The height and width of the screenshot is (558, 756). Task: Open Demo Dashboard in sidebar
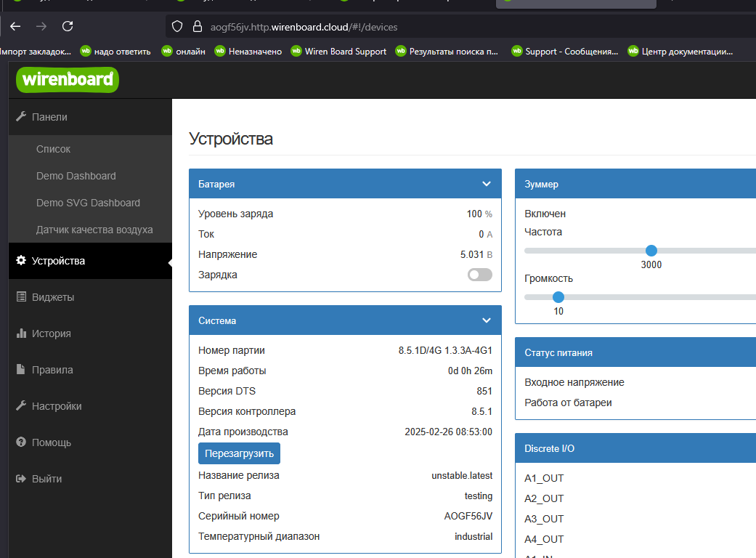(76, 176)
